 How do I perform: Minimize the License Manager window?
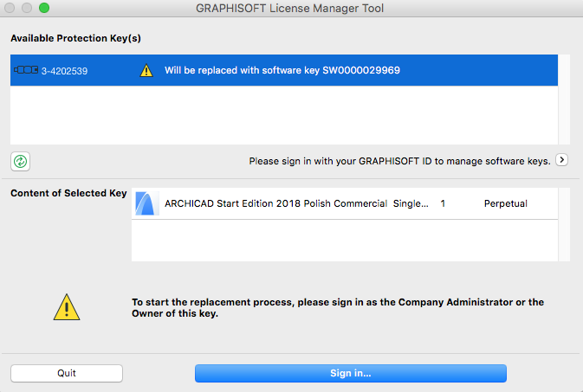pos(28,9)
